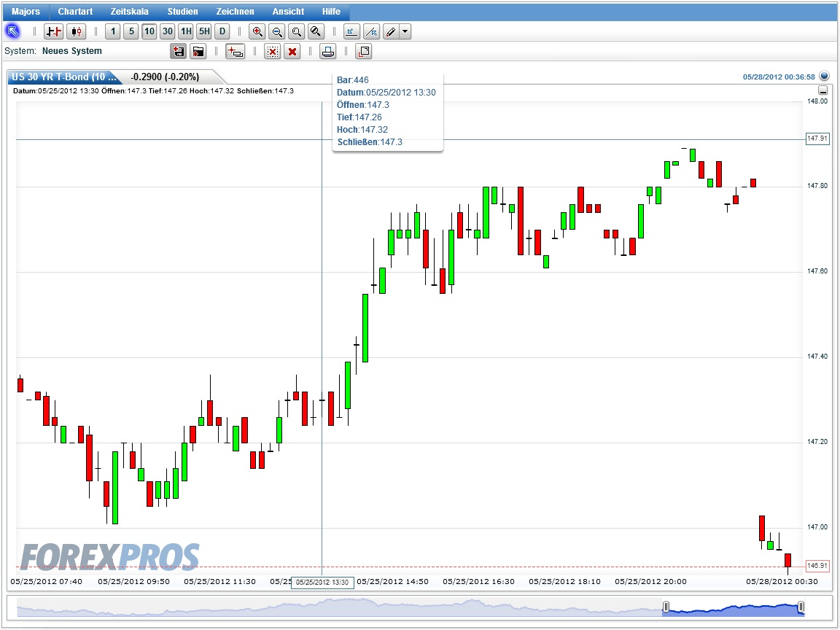
Task: Click the 147.91 price label on the axis
Action: pos(817,139)
